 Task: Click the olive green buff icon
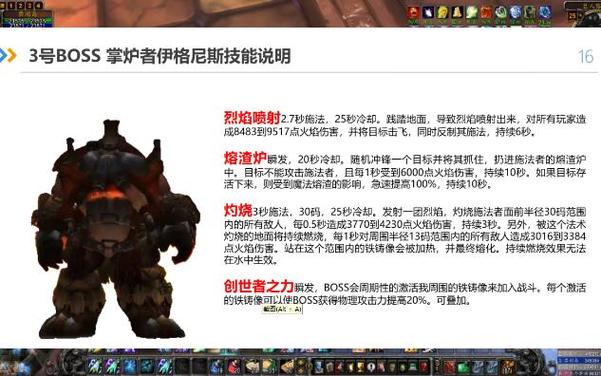(530, 13)
